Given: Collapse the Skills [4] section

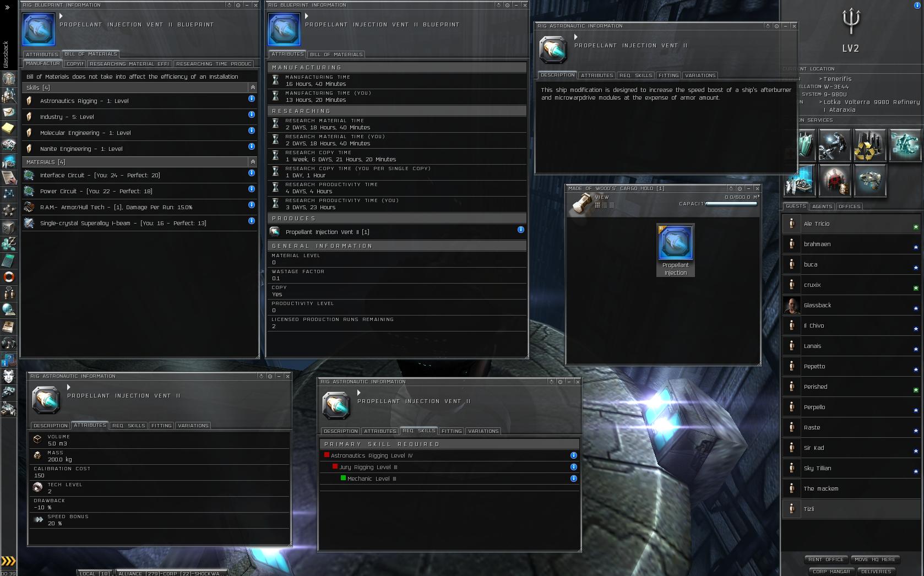Looking at the screenshot, I should pos(253,88).
